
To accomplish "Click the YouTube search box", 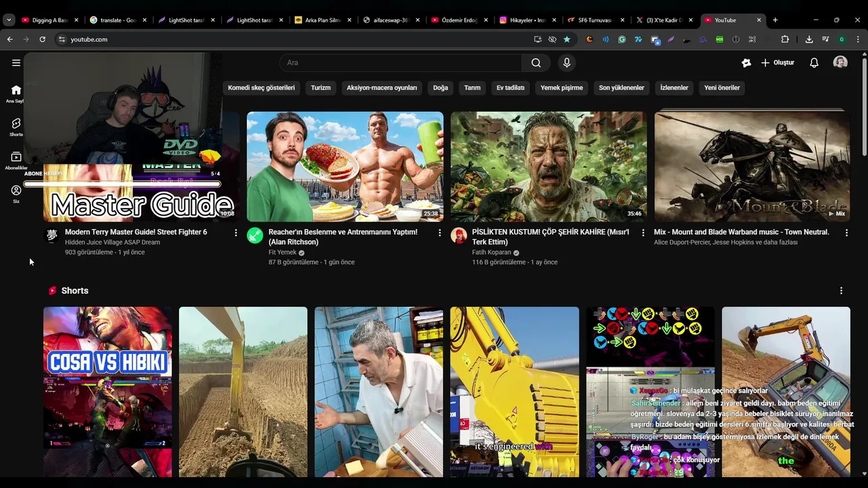I will click(x=401, y=63).
